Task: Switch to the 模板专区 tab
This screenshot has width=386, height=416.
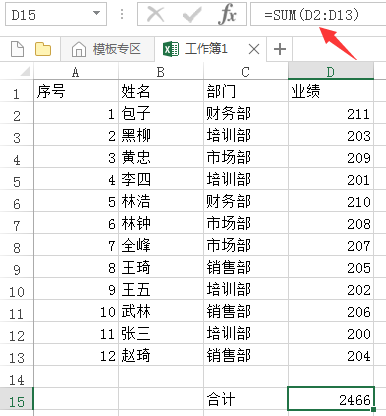Action: (x=107, y=49)
